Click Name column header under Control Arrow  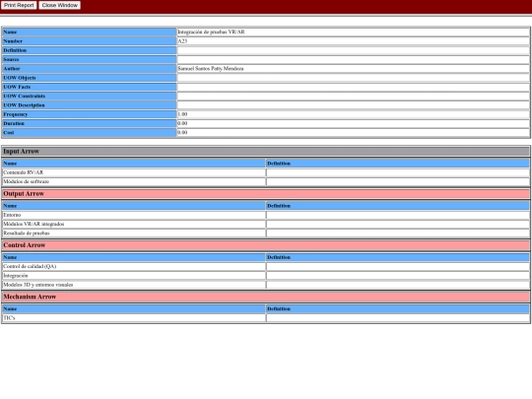134,257
